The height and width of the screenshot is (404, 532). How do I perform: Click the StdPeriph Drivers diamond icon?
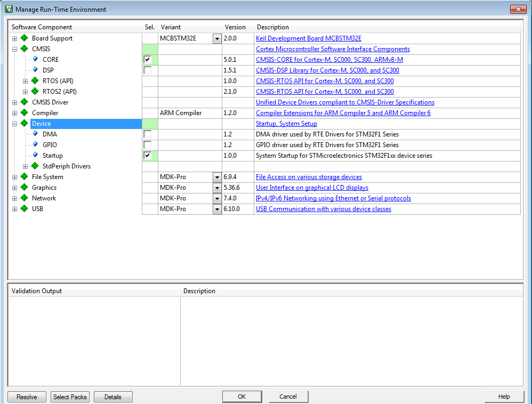(x=35, y=166)
